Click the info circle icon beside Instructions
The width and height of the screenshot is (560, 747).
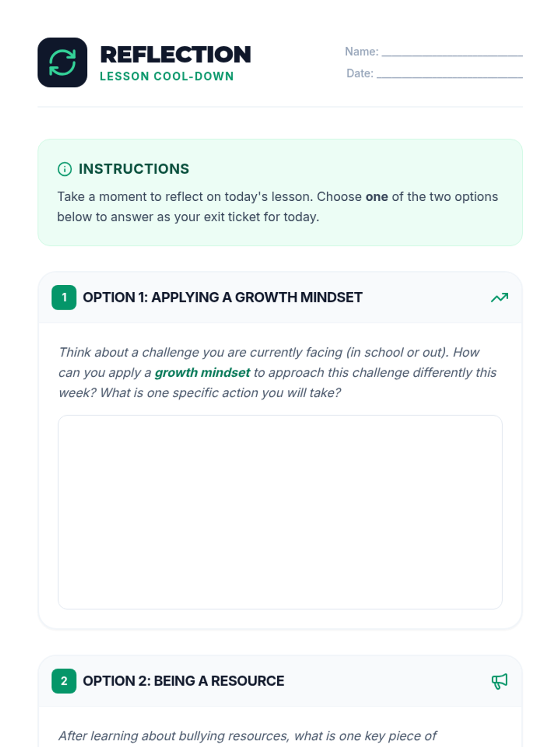64,169
